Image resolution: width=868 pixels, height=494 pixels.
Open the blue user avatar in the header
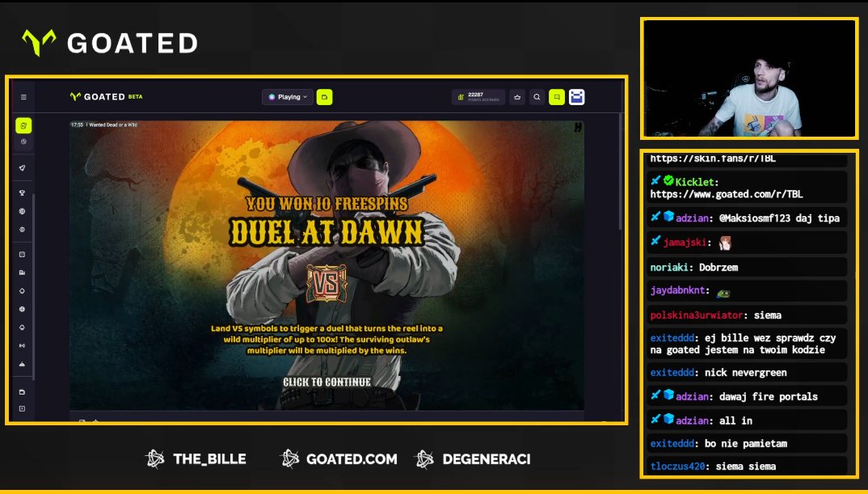pyautogui.click(x=577, y=97)
